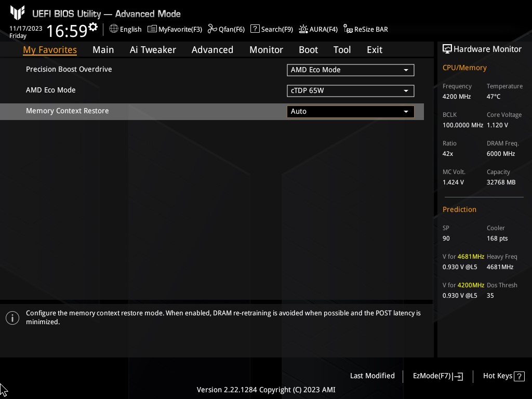The height and width of the screenshot is (399, 532).
Task: Switch to Main tab
Action: coord(103,50)
